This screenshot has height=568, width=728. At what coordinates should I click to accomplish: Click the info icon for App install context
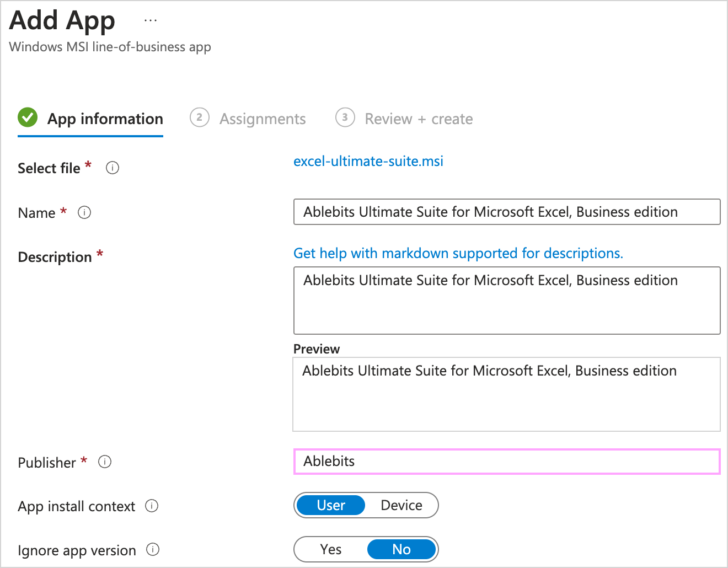[x=152, y=506]
